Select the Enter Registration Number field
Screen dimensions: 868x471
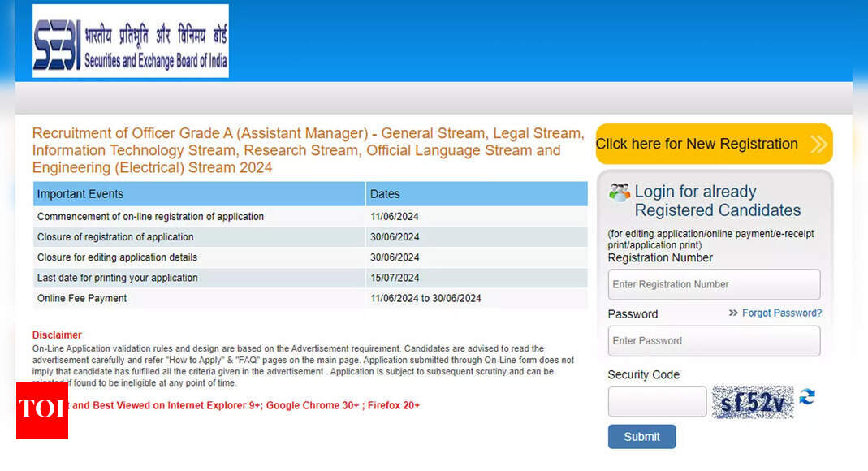[714, 284]
